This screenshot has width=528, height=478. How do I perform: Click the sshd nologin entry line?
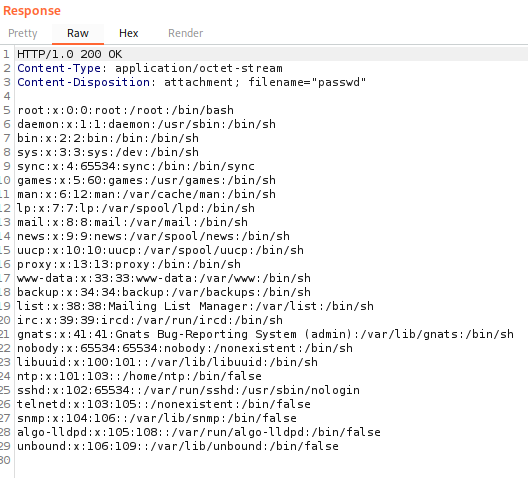[x=189, y=390]
